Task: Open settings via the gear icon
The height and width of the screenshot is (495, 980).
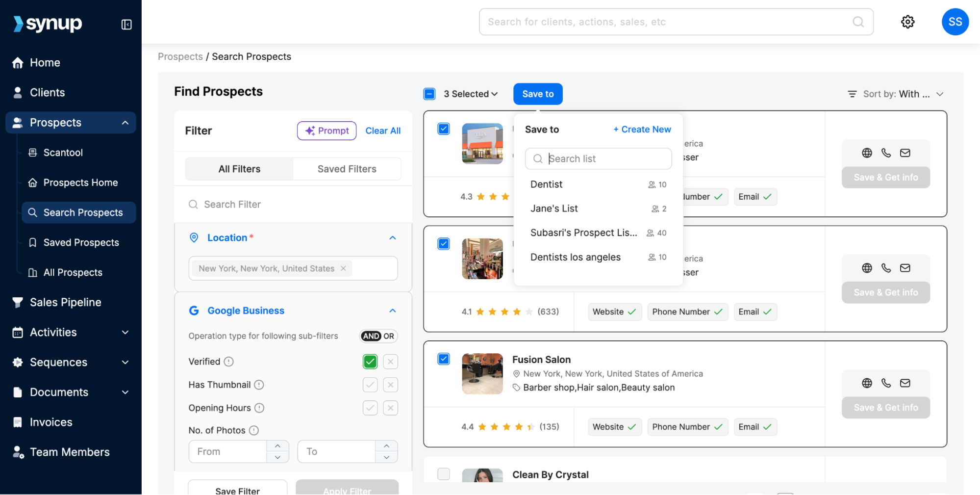Action: pos(907,22)
